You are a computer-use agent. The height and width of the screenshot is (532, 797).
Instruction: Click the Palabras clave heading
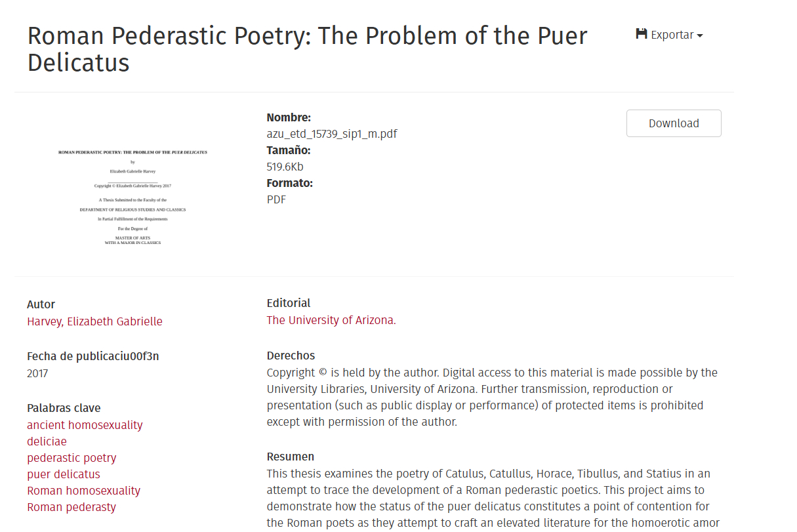point(64,408)
